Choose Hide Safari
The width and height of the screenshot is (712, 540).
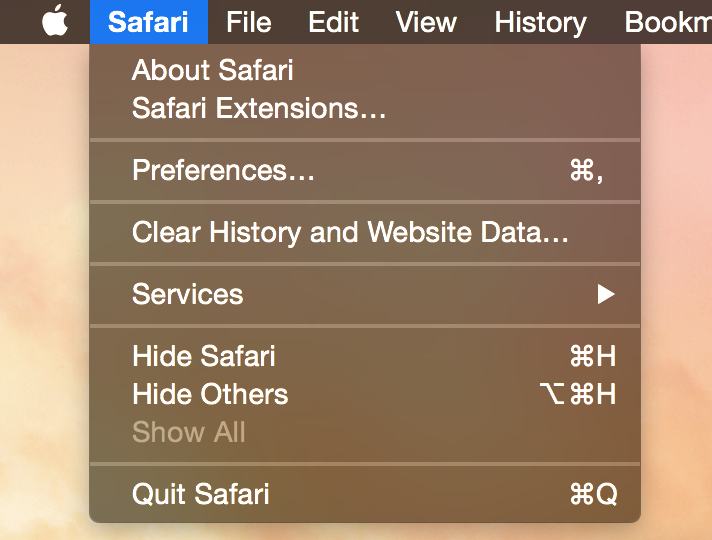coord(365,356)
